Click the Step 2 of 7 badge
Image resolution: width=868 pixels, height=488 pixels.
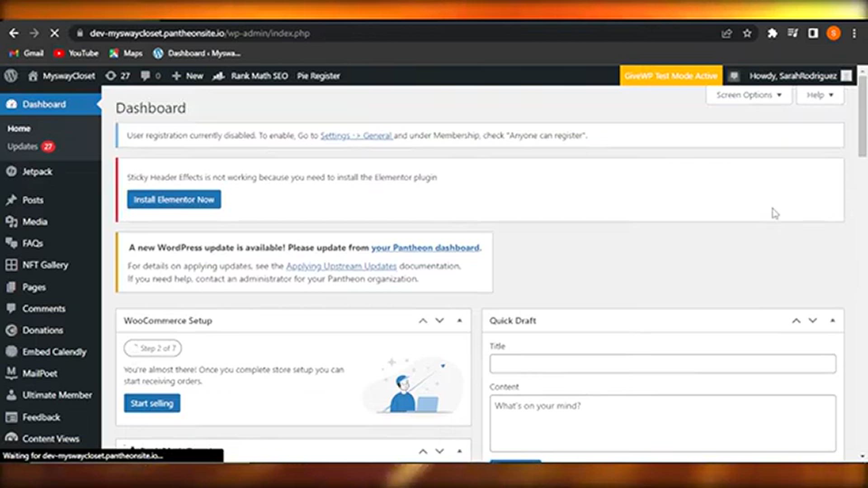pos(153,348)
